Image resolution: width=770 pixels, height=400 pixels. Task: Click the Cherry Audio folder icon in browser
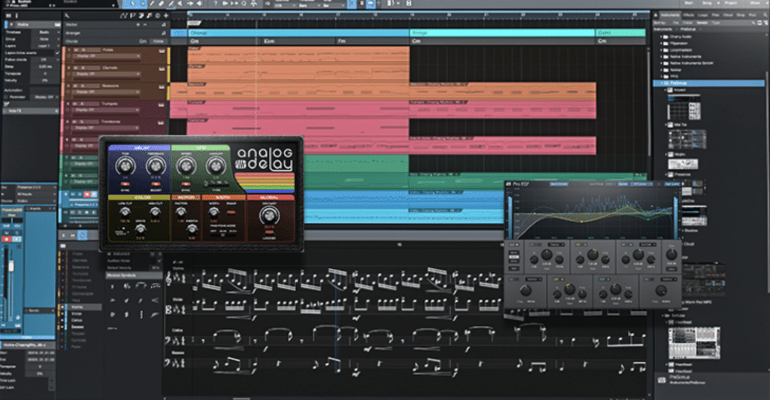(666, 37)
